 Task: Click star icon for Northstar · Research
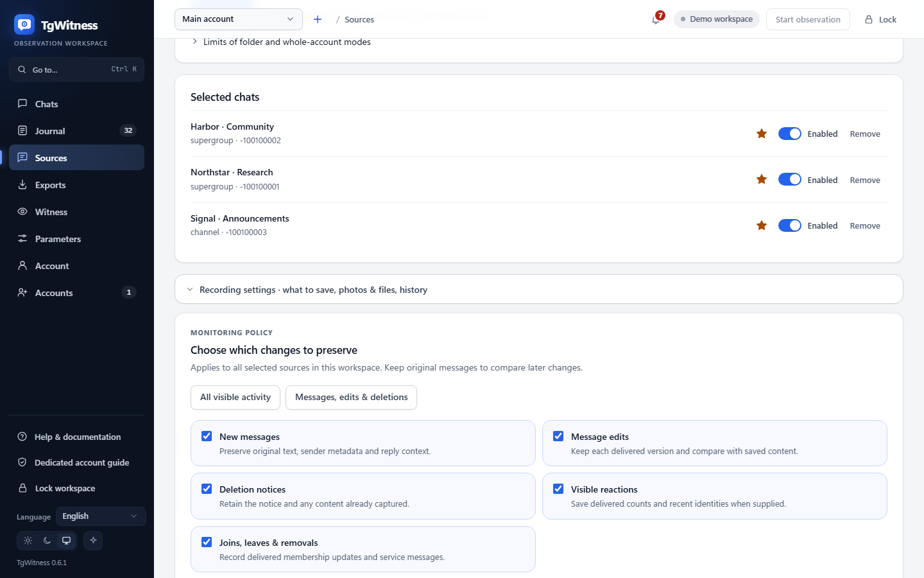[x=762, y=179]
